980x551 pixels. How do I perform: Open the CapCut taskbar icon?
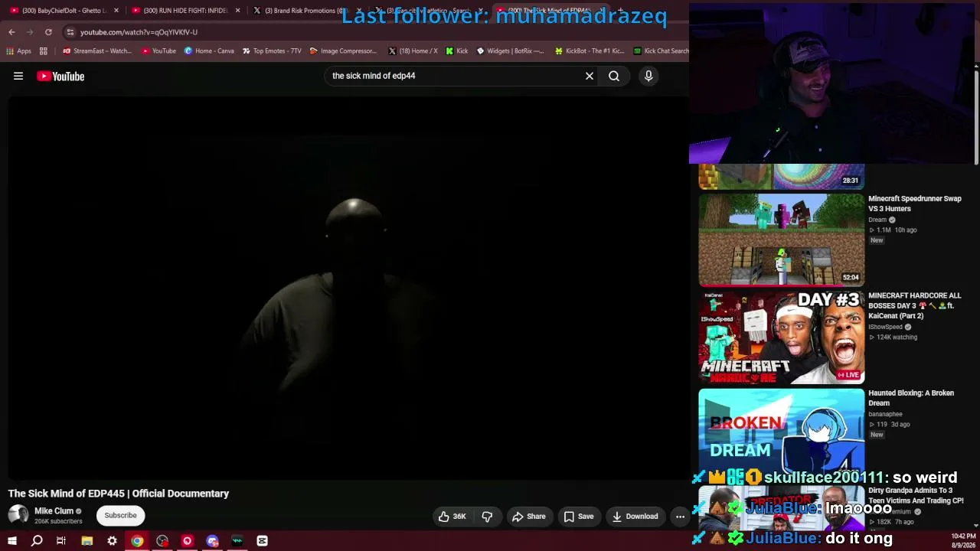click(x=262, y=541)
